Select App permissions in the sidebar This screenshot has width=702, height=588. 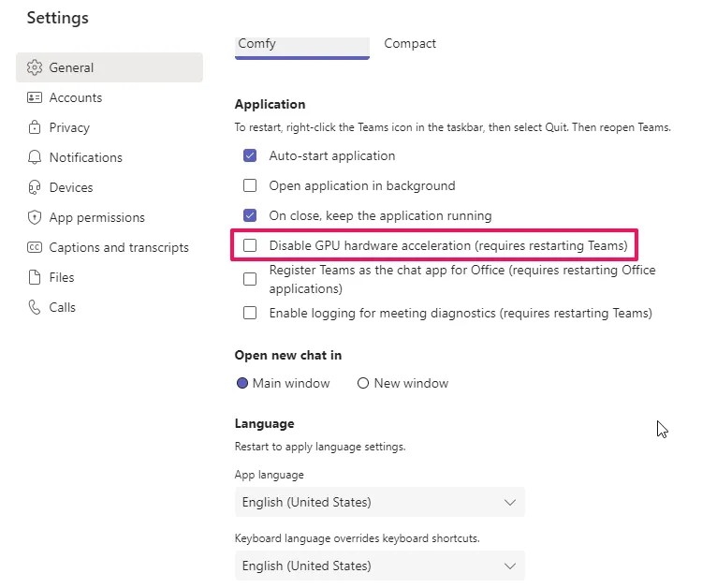tap(110, 217)
